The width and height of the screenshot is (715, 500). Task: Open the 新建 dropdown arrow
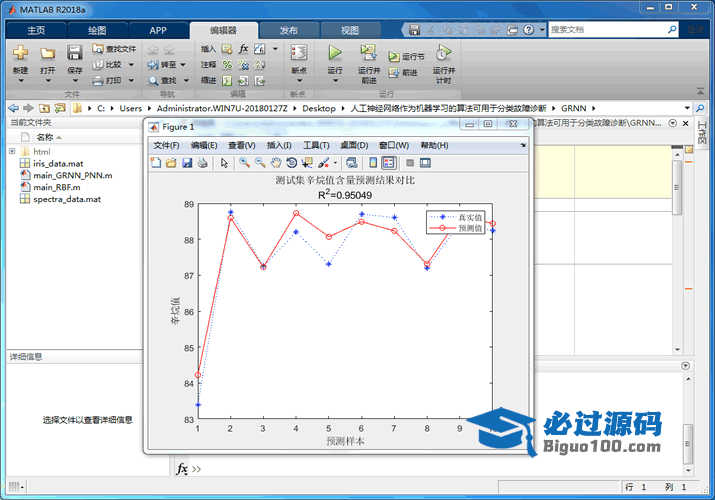[x=20, y=81]
